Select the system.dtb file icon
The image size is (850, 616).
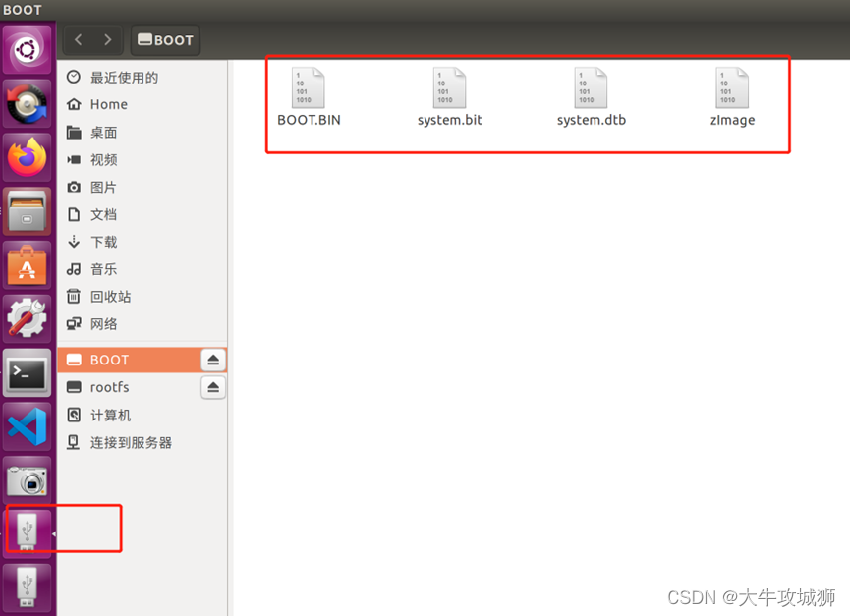click(591, 87)
